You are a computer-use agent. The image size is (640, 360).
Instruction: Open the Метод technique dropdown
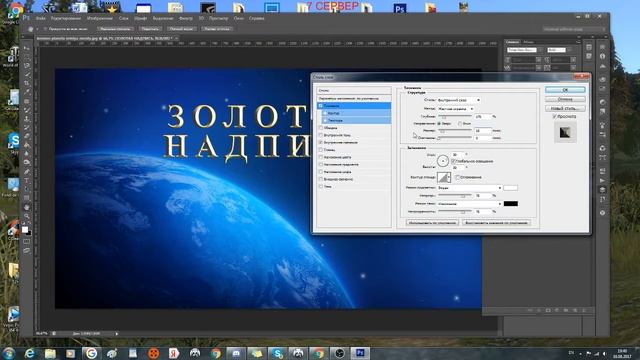456,109
